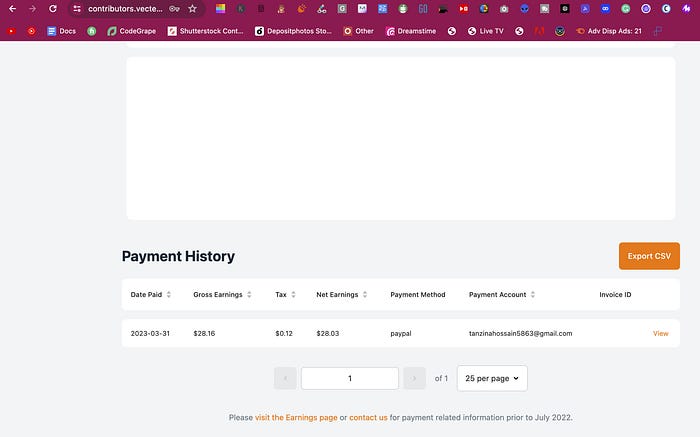
Task: Select the 2023-03-31 date cell
Action: 150,333
